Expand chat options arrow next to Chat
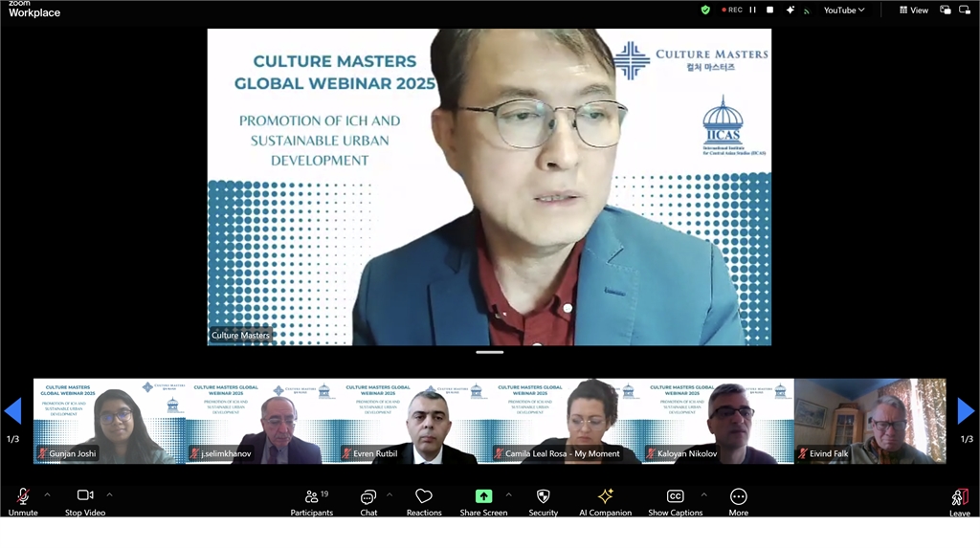 pos(390,494)
